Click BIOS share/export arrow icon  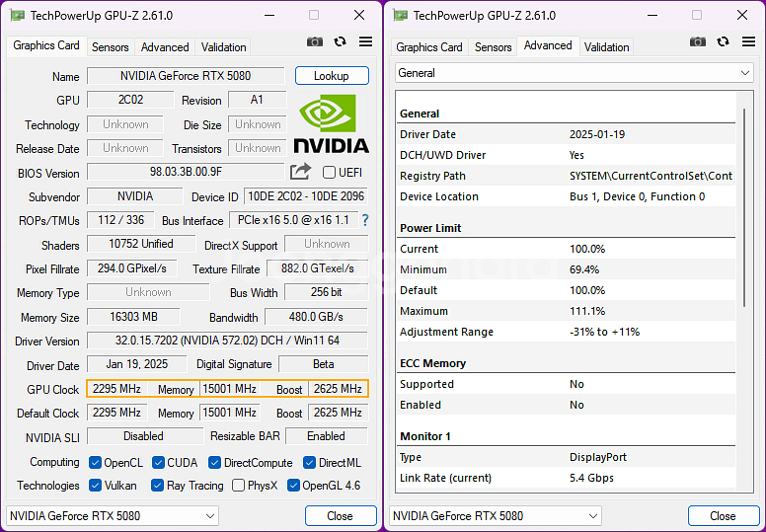pyautogui.click(x=300, y=172)
